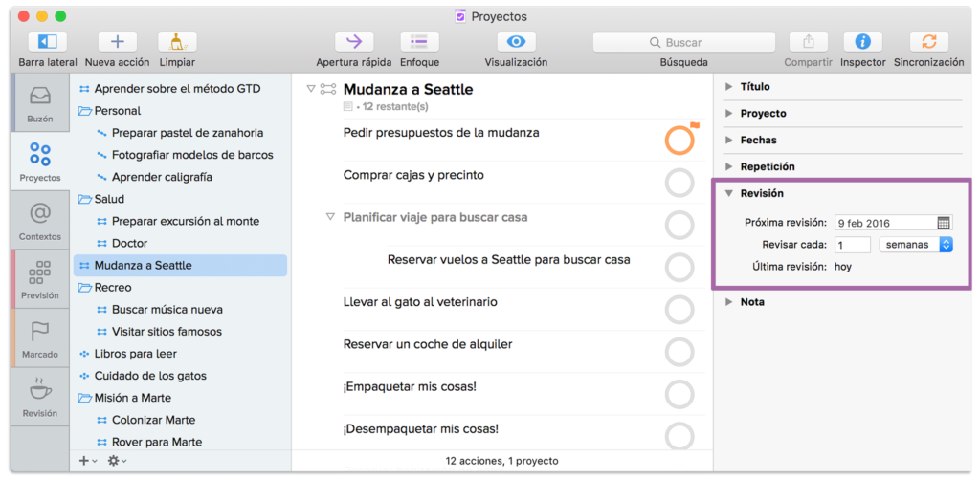Open the Inspector info icon
Viewport: 980px width, 479px height.
point(862,42)
